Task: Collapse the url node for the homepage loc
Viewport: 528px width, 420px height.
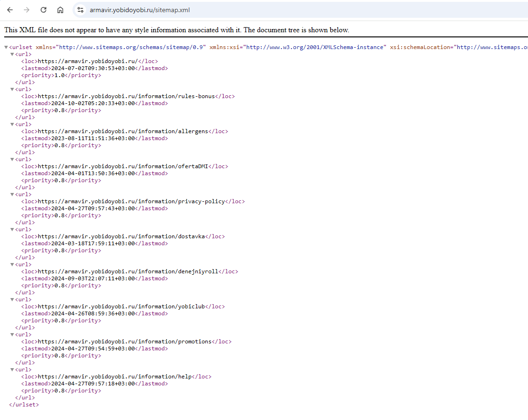Action: click(x=12, y=54)
